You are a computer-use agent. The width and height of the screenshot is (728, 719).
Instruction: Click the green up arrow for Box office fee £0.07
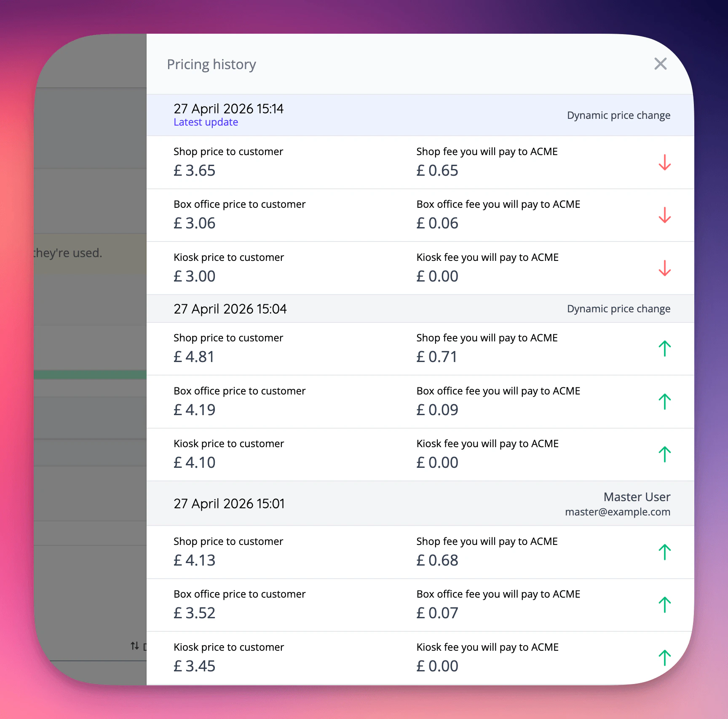(664, 605)
